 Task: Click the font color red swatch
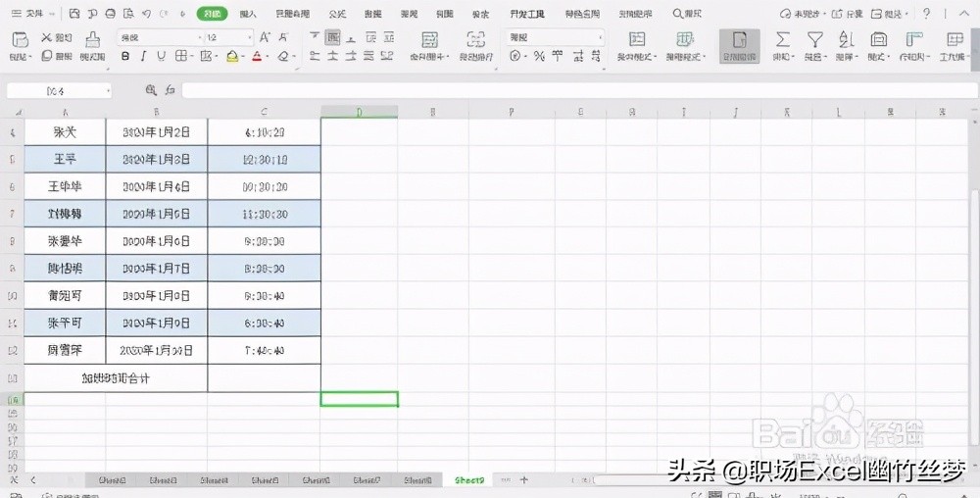click(x=257, y=56)
